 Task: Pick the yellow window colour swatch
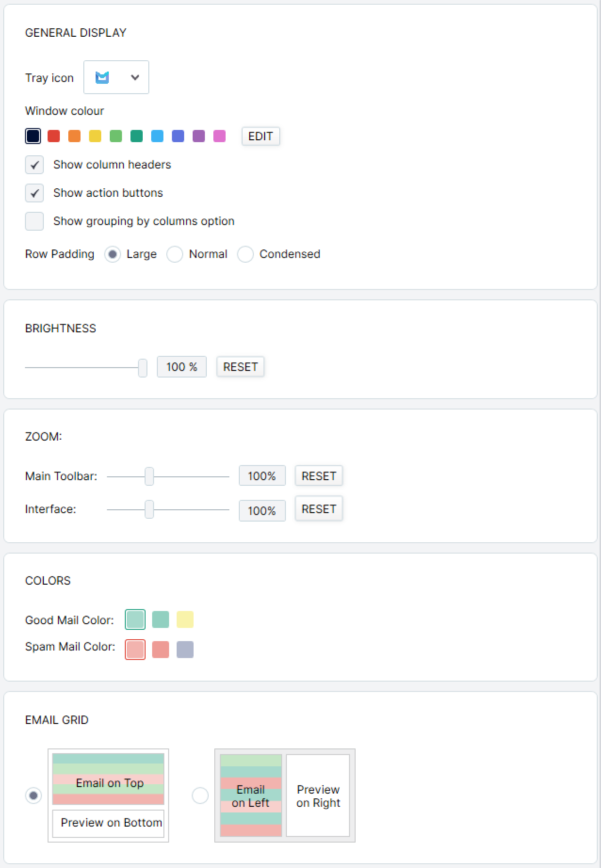click(95, 136)
